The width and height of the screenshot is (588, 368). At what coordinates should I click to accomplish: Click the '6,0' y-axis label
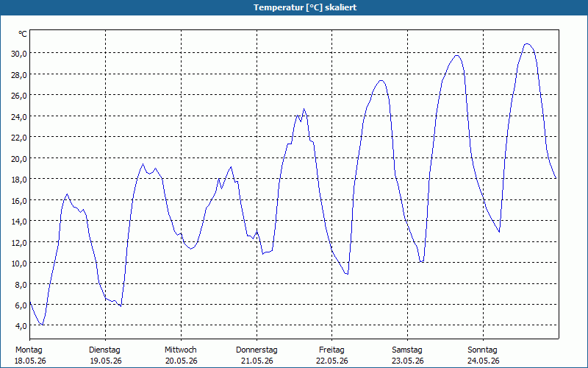(21, 305)
